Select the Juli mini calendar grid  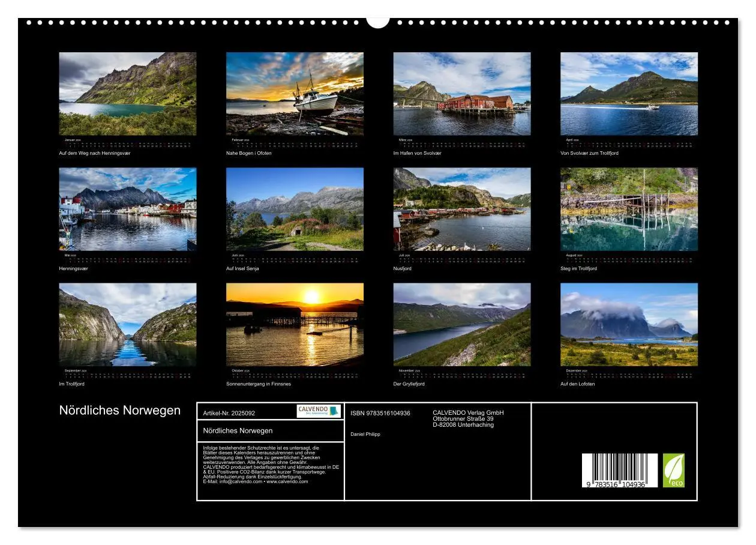(462, 259)
